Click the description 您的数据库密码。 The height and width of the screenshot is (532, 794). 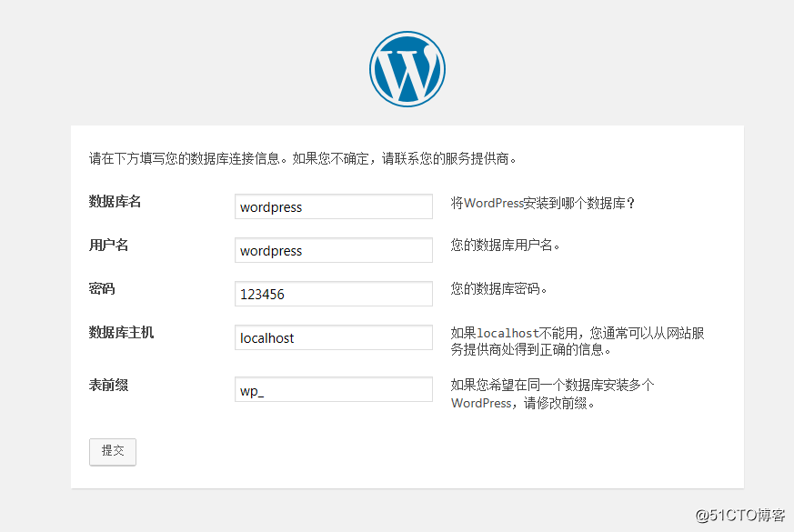click(x=498, y=288)
